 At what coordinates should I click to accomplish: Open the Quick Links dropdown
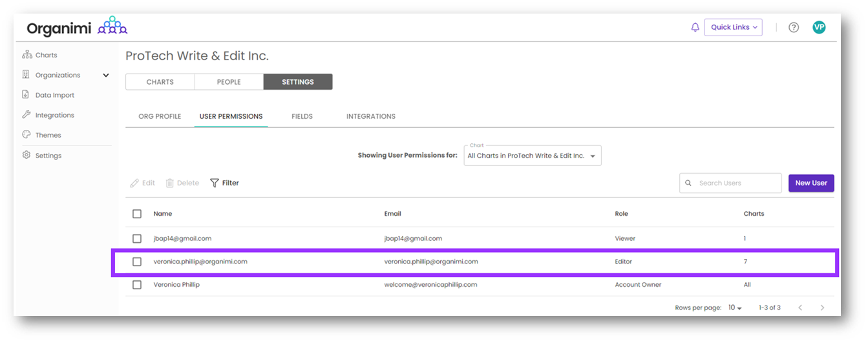point(733,27)
